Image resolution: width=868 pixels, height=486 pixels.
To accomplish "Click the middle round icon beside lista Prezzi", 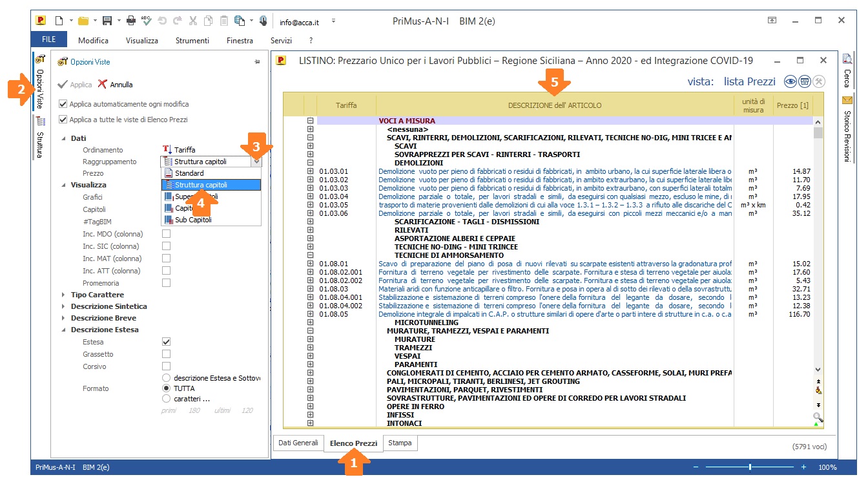I will coord(804,81).
